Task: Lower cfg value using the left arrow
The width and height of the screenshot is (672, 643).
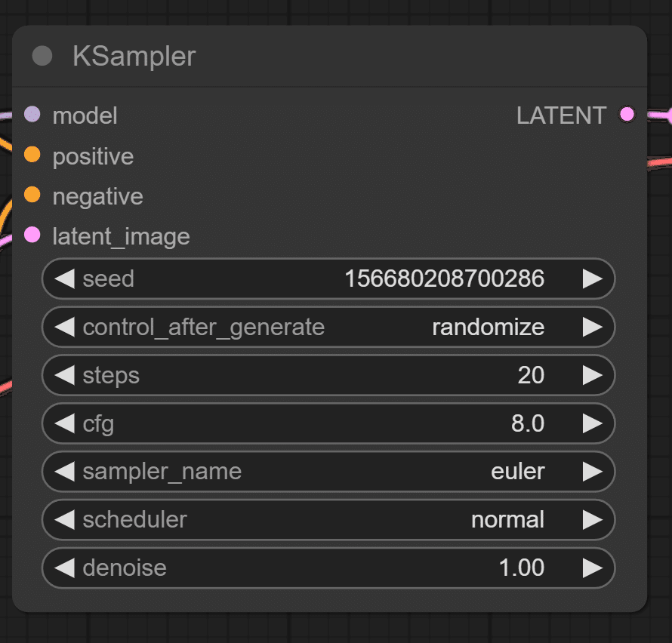Action: 65,423
